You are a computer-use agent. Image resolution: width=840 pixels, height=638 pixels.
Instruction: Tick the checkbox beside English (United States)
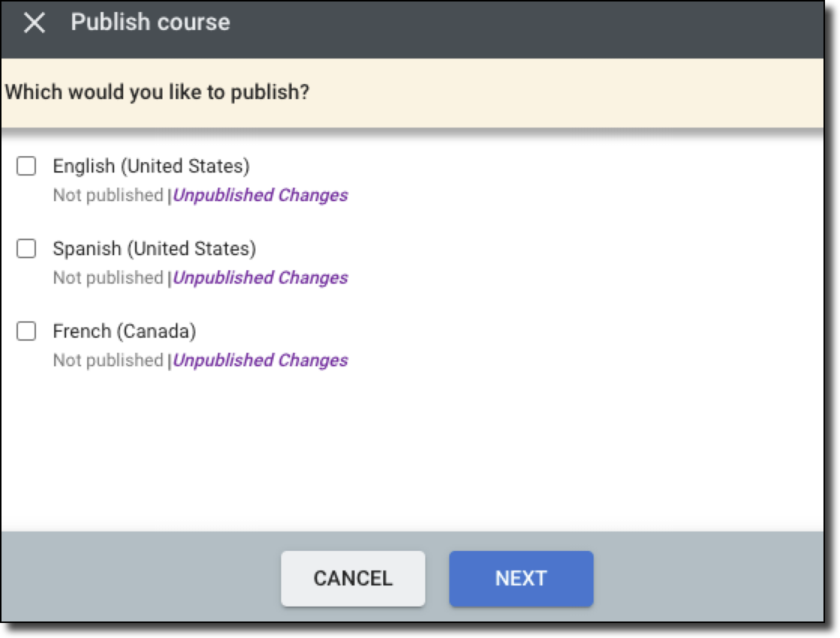(26, 166)
